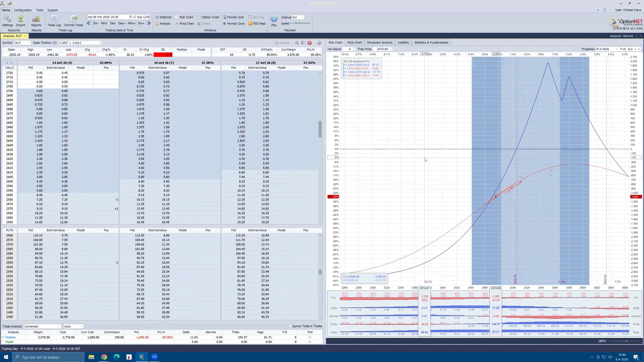Click the Import accounts icon

[20, 20]
